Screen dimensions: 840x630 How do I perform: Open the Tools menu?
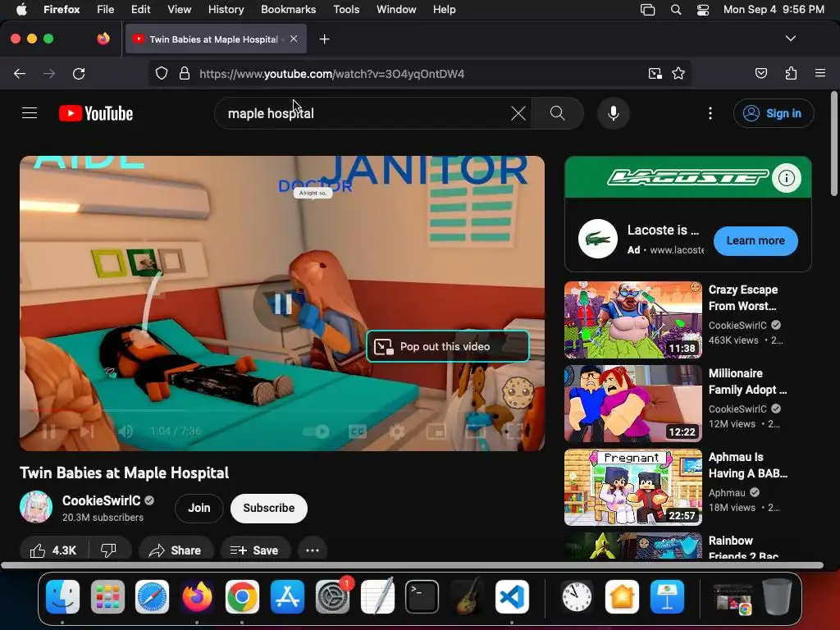pos(346,9)
